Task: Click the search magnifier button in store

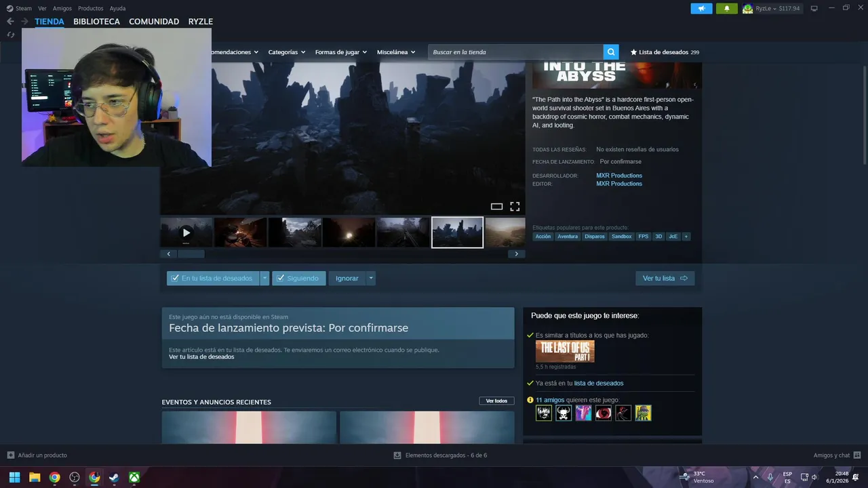Action: coord(611,52)
